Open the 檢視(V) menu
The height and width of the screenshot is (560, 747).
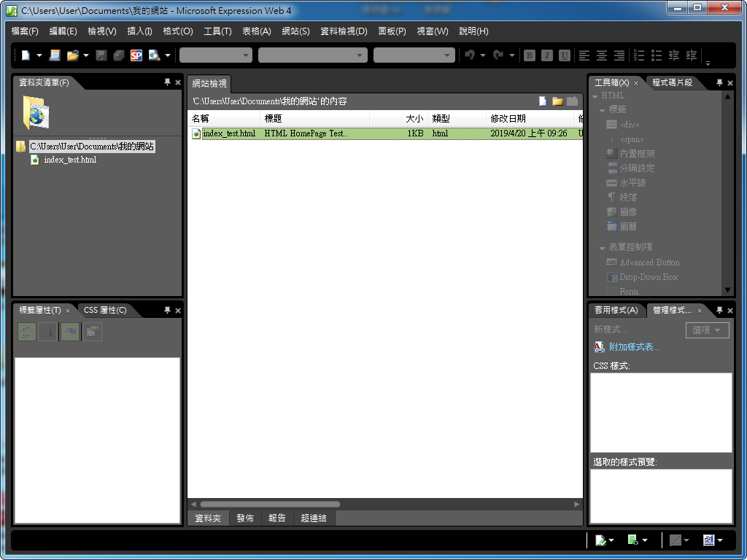[102, 31]
